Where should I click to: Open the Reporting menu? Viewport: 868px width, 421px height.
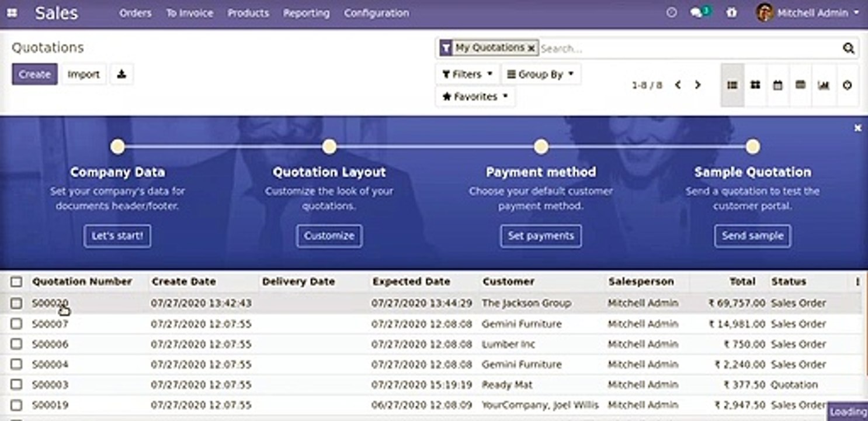(306, 13)
